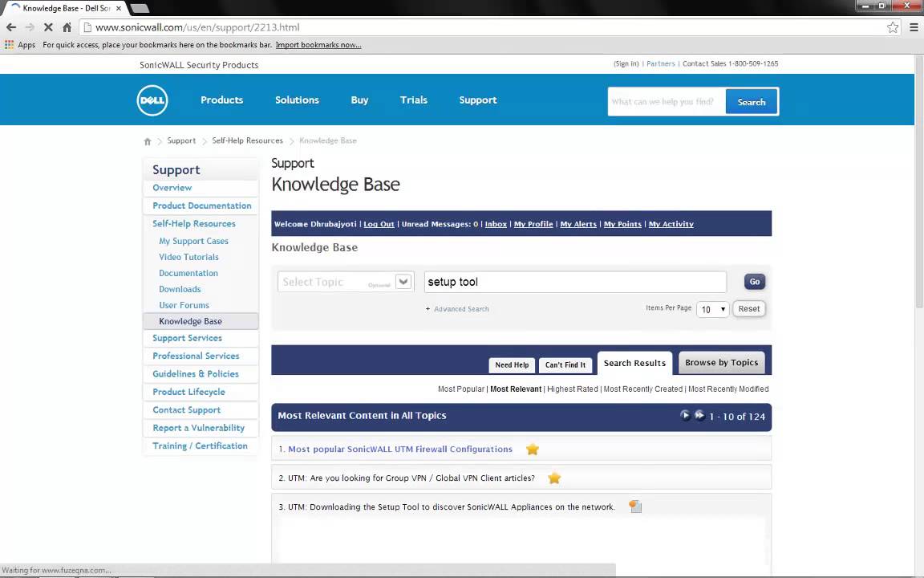
Task: Jump to last results page arrow
Action: 699,415
